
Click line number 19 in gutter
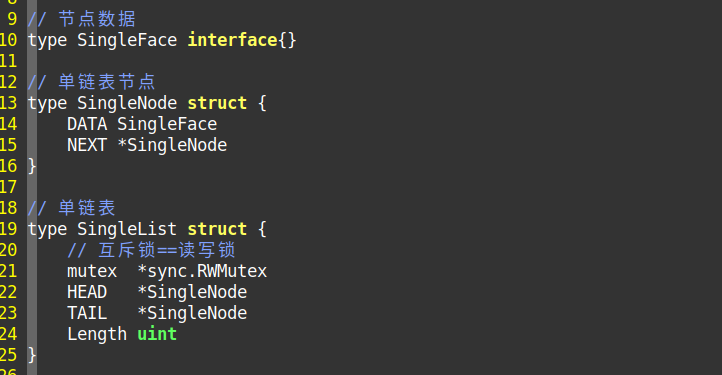click(9, 229)
